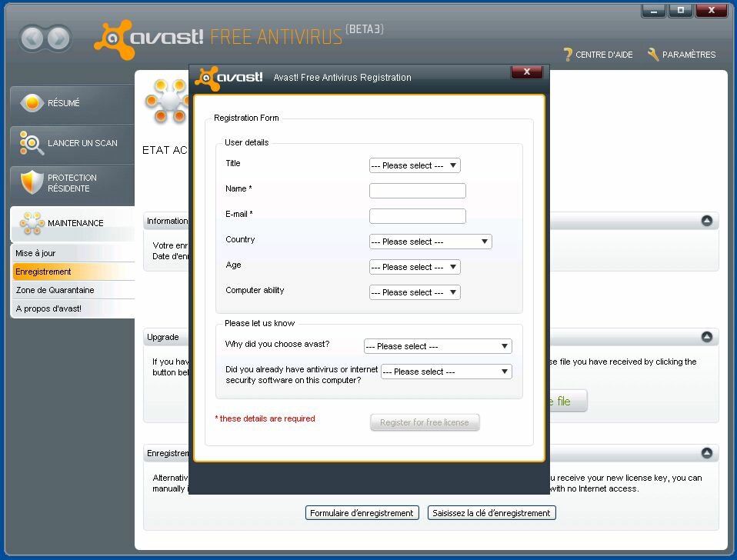This screenshot has height=560, width=737.
Task: Collapse the Enregistrement section at bottom
Action: pos(706,453)
